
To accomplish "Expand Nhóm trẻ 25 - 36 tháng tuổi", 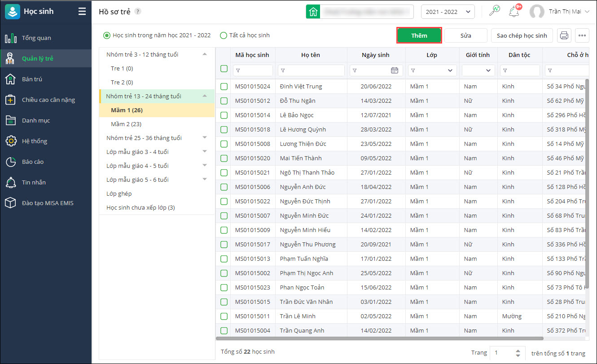I will point(205,138).
